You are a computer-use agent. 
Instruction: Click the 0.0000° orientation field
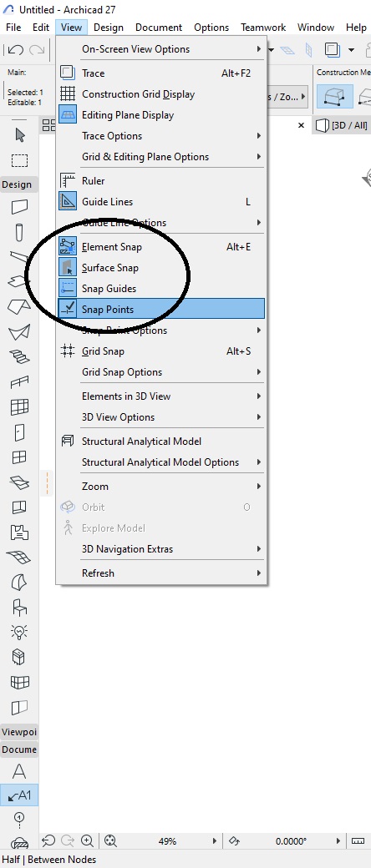click(291, 841)
